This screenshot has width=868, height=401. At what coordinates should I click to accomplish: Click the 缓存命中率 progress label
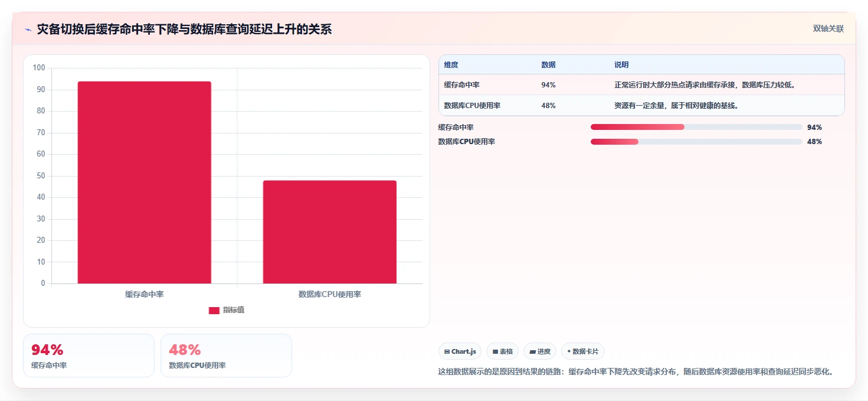(456, 127)
